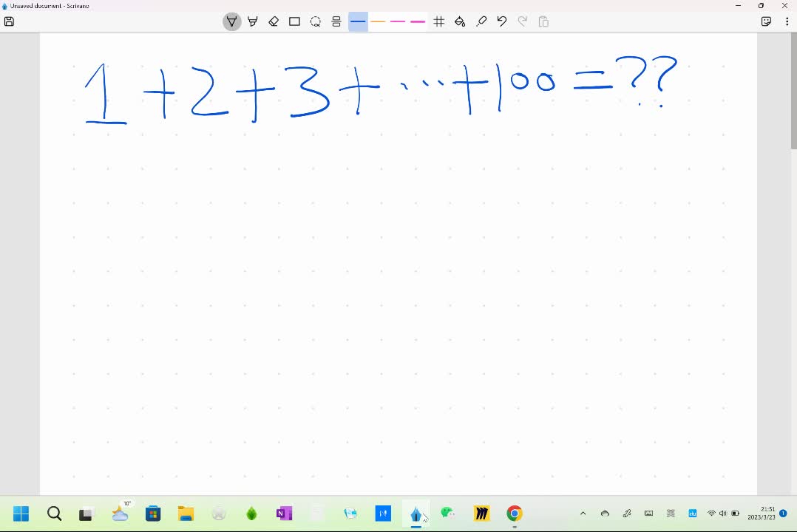Open the sticker feedback icon
This screenshot has height=532, width=797.
tap(766, 21)
